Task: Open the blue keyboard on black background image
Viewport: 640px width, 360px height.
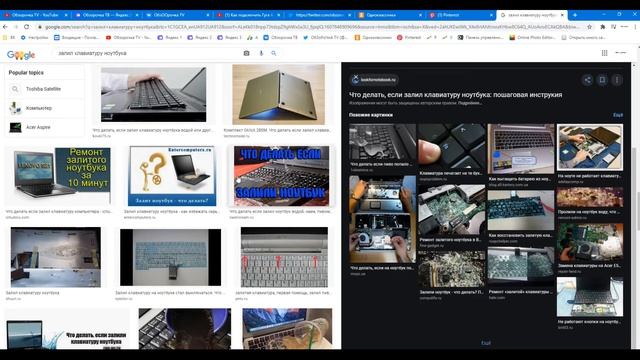Action: pos(170,257)
